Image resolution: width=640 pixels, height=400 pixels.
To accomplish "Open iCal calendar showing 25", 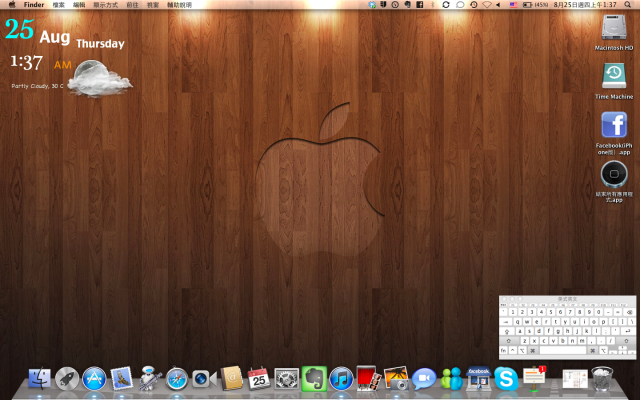I will 259,379.
